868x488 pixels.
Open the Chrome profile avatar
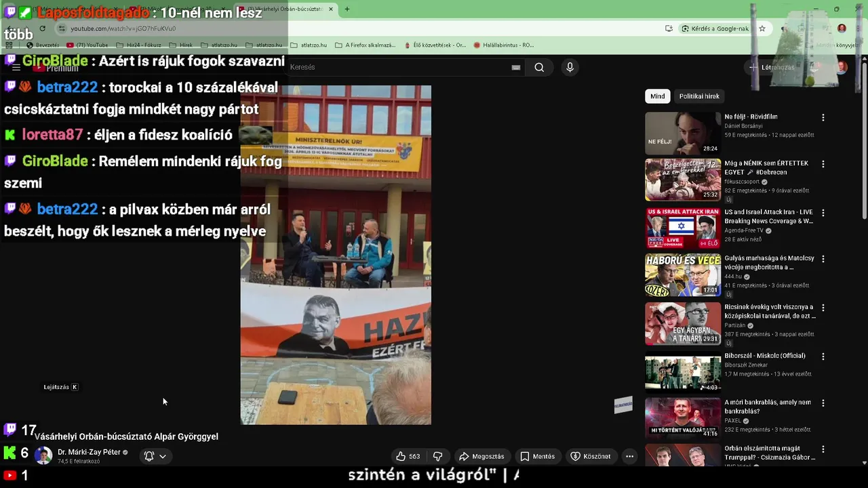[842, 28]
